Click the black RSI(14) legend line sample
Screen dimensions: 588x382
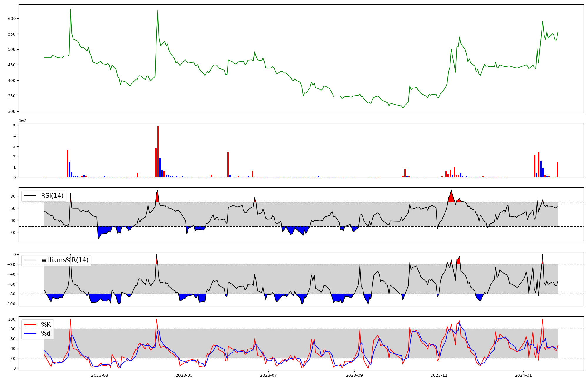[x=30, y=196]
